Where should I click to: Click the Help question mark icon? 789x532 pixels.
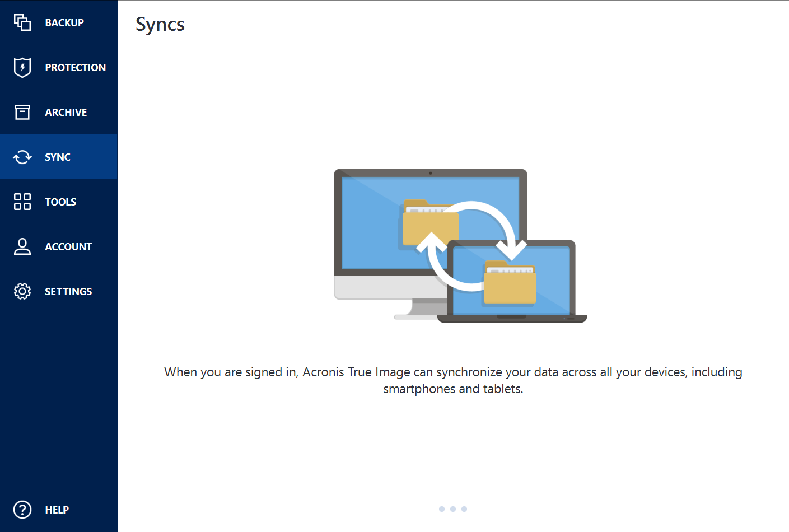tap(22, 510)
